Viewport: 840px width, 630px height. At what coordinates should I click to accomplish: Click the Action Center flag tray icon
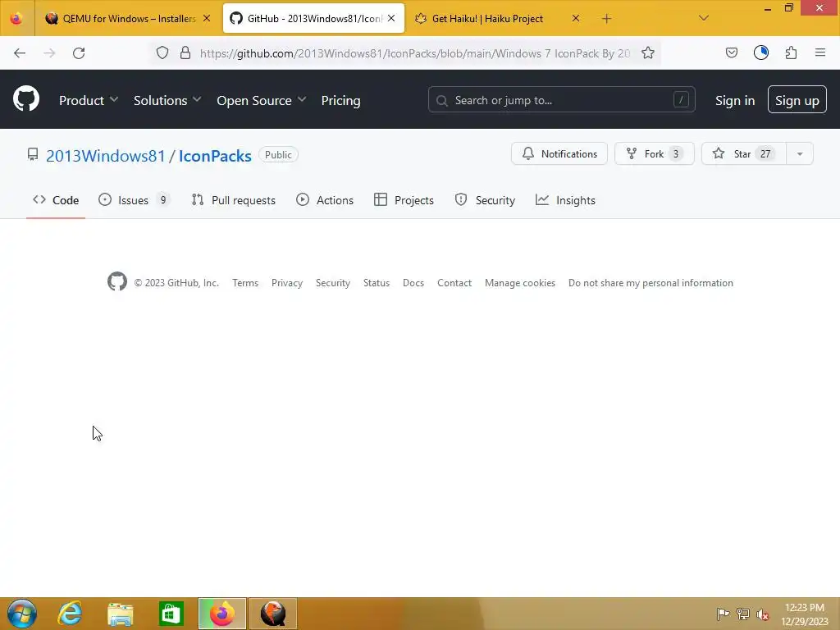[x=723, y=614]
